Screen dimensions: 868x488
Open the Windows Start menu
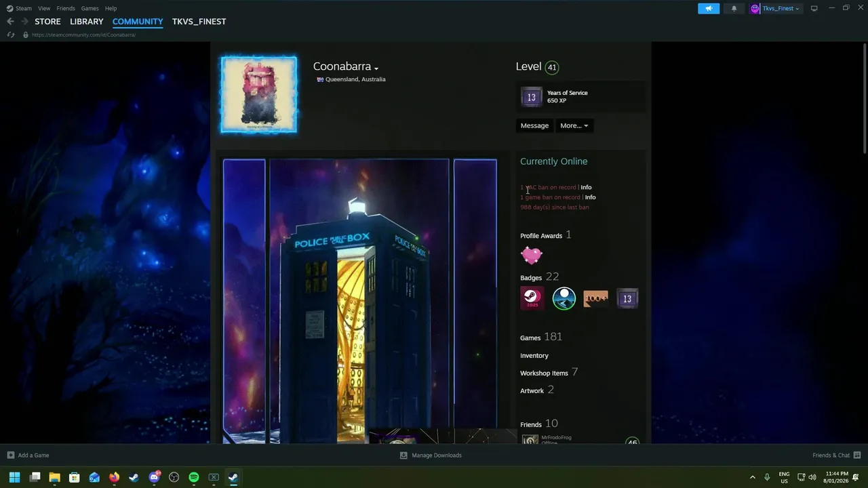click(14, 477)
